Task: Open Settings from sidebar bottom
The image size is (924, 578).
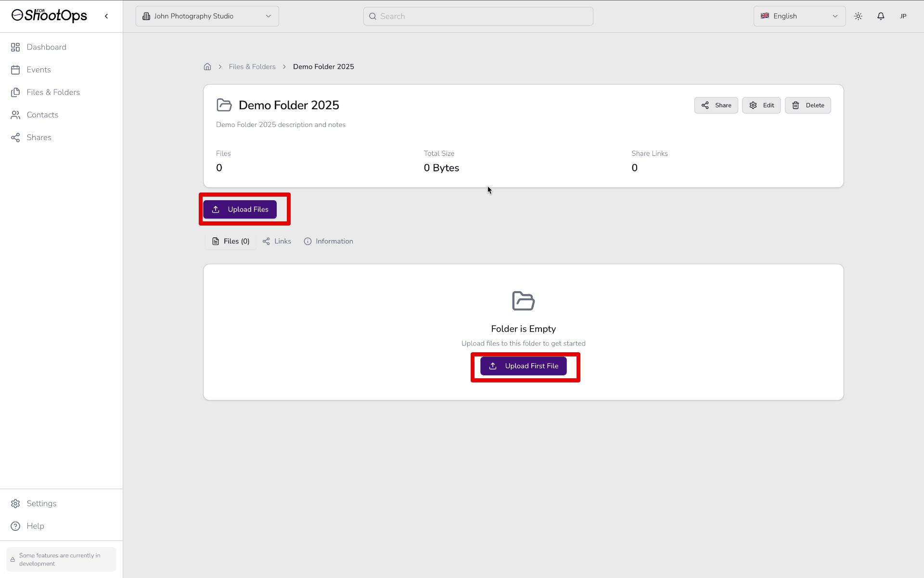Action: (x=41, y=503)
